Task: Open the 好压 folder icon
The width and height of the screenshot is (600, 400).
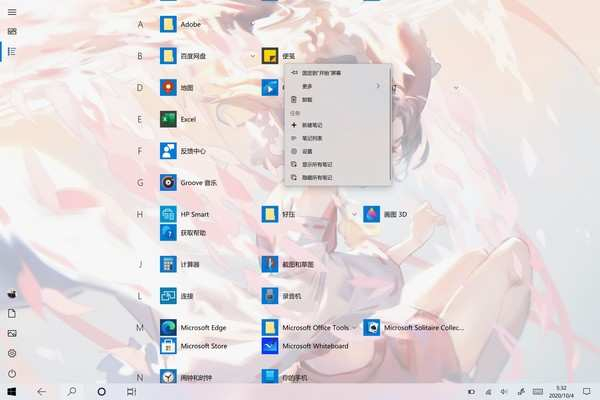Action: click(270, 214)
